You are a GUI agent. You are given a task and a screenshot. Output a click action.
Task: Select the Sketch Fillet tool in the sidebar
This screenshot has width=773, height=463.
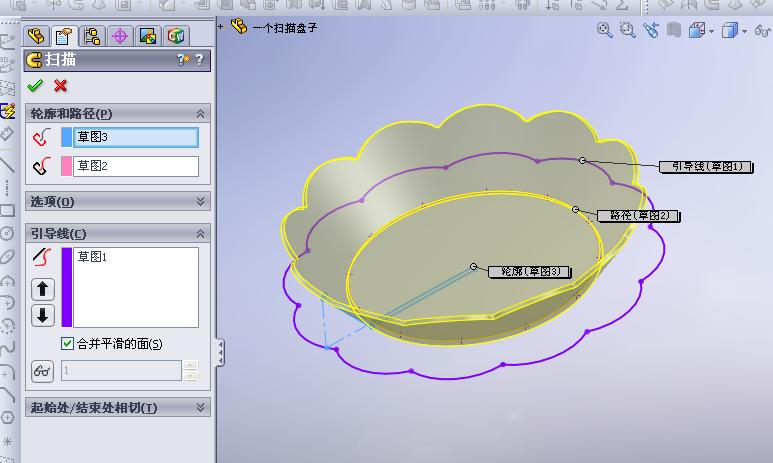pos(7,372)
